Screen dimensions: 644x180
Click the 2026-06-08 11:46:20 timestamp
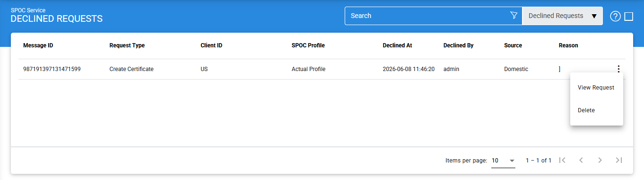(x=409, y=69)
